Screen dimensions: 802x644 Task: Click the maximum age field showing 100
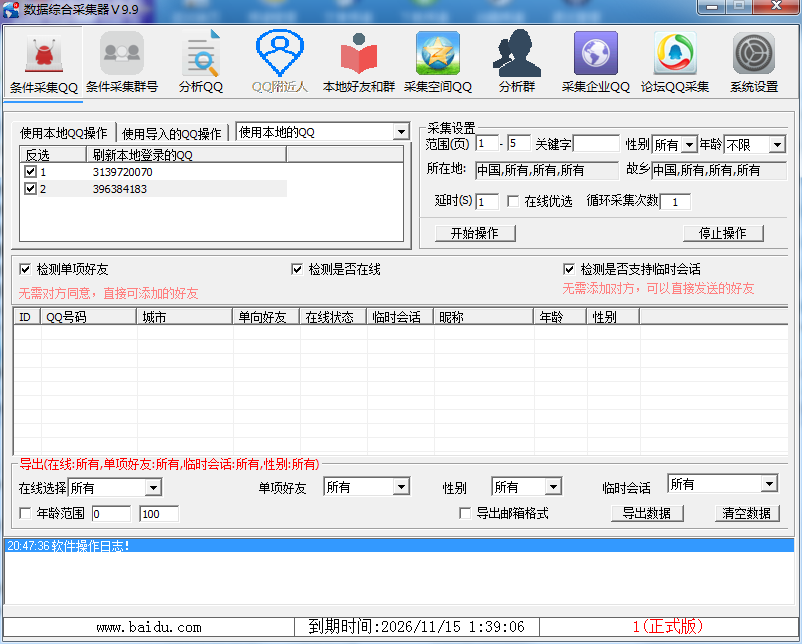(159, 514)
